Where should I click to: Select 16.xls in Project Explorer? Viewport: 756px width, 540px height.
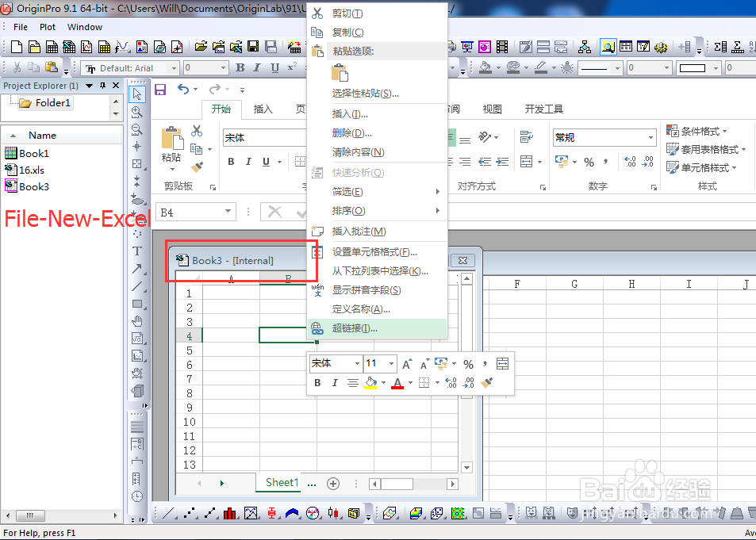click(25, 170)
